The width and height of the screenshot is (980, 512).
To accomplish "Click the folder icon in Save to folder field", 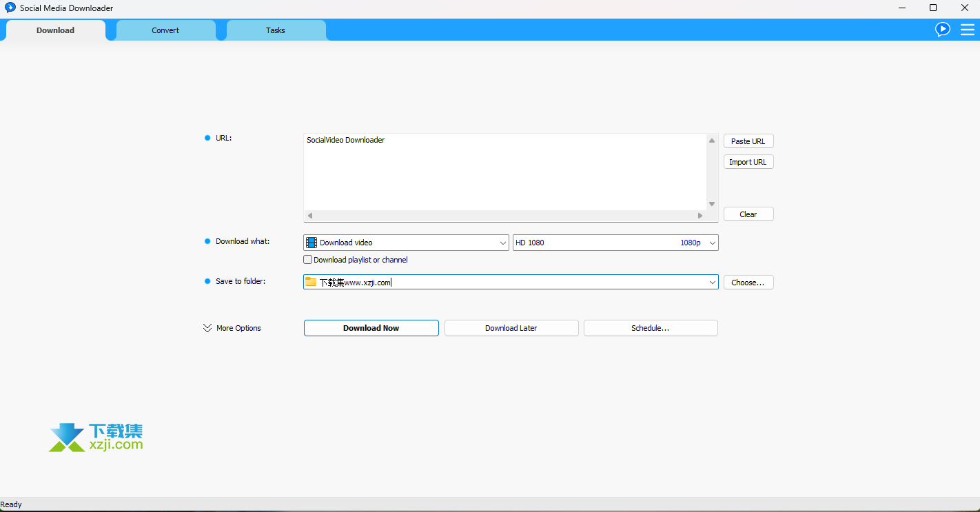I will pos(311,282).
